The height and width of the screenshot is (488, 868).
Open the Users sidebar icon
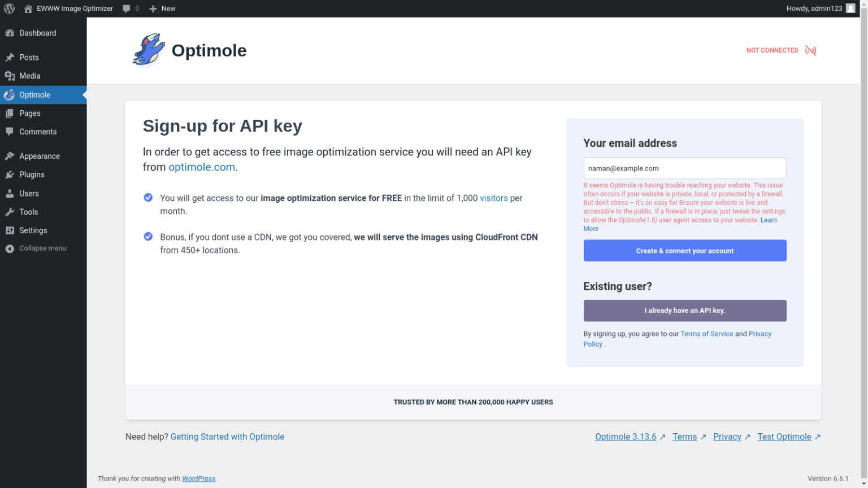pos(10,193)
